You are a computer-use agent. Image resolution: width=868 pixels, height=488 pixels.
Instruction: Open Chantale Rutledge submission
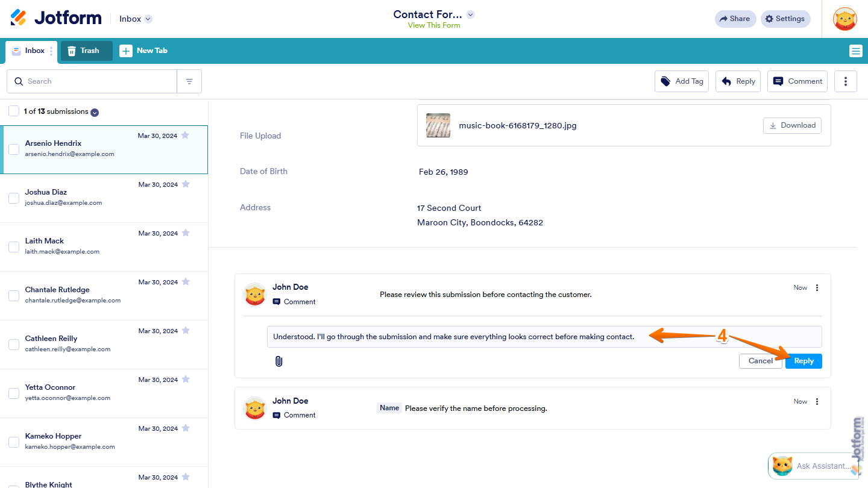[x=104, y=296]
